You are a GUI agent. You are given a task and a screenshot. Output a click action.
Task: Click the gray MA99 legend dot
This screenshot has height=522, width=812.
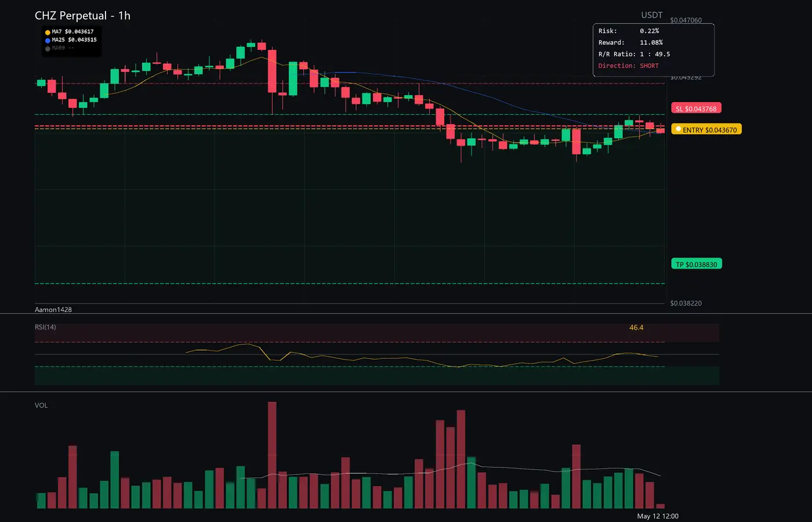pyautogui.click(x=48, y=49)
